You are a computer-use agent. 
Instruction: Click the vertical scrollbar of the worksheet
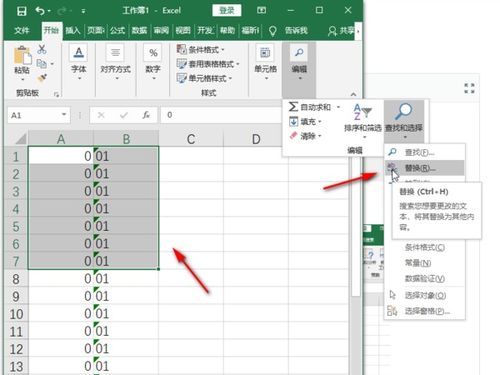click(x=356, y=227)
